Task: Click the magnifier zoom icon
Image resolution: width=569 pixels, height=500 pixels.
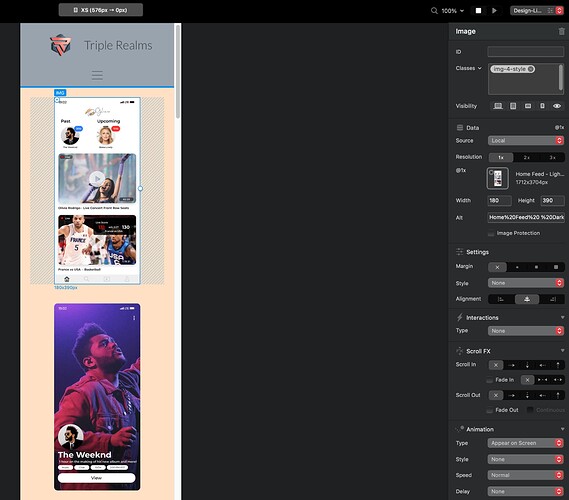Action: pyautogui.click(x=434, y=11)
